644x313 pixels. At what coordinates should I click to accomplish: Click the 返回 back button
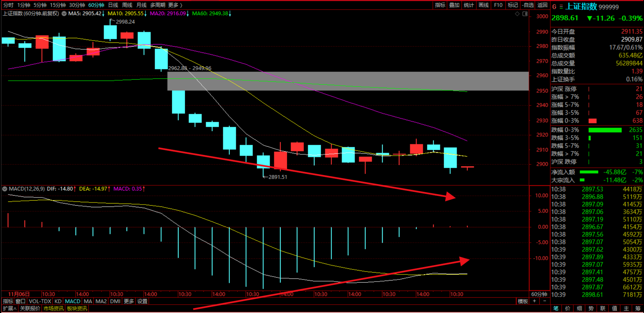click(542, 5)
